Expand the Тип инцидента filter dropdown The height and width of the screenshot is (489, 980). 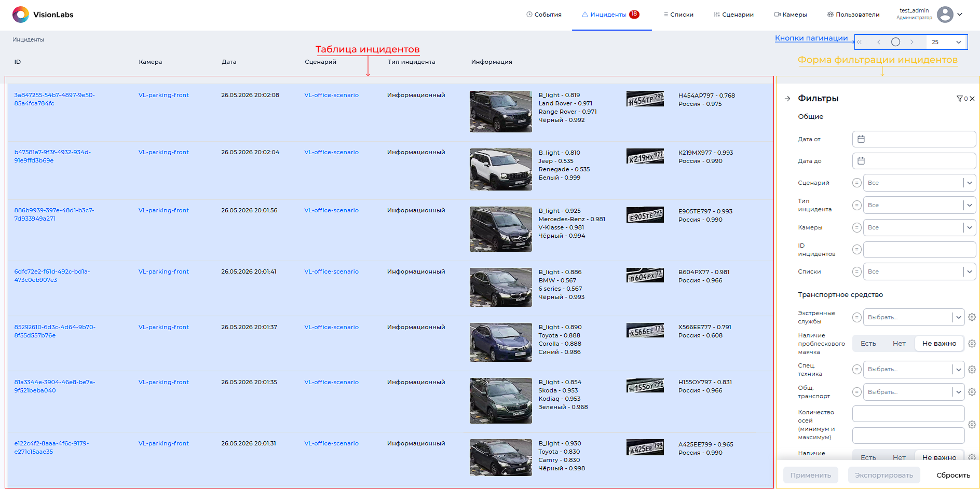[919, 205]
